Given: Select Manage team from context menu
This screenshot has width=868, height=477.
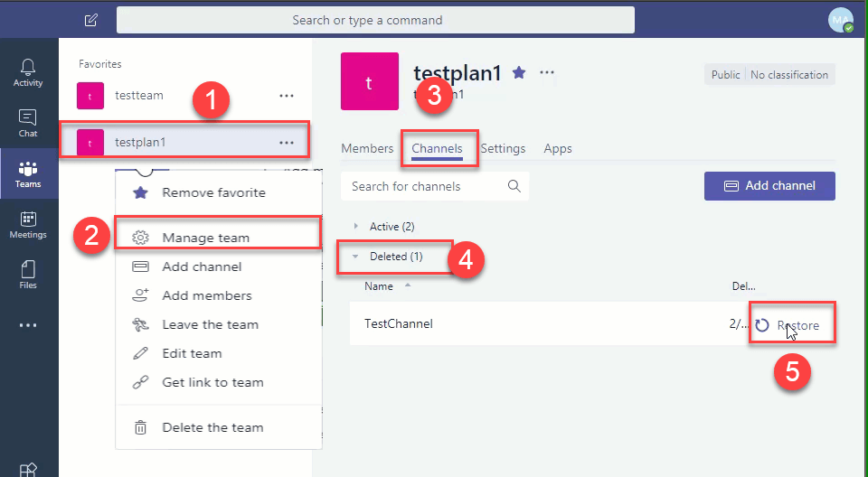Looking at the screenshot, I should click(x=205, y=238).
